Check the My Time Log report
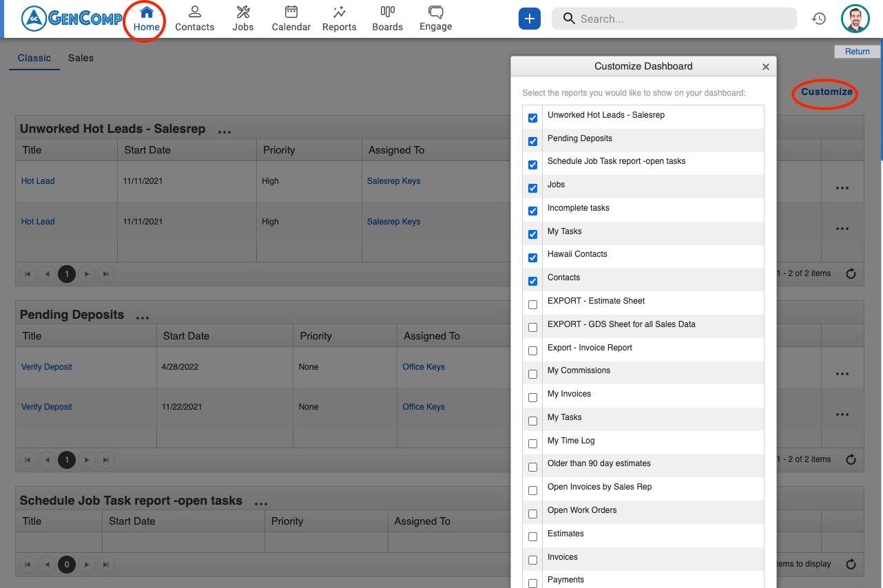Viewport: 883px width, 588px height. pos(532,443)
